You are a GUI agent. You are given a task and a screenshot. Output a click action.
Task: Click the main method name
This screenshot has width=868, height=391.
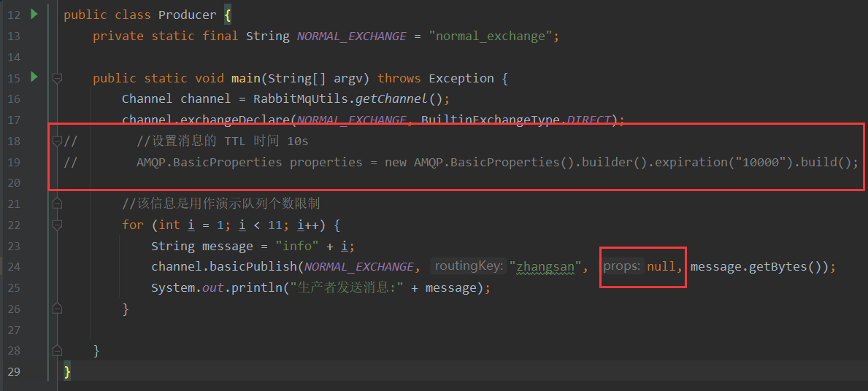(245, 79)
